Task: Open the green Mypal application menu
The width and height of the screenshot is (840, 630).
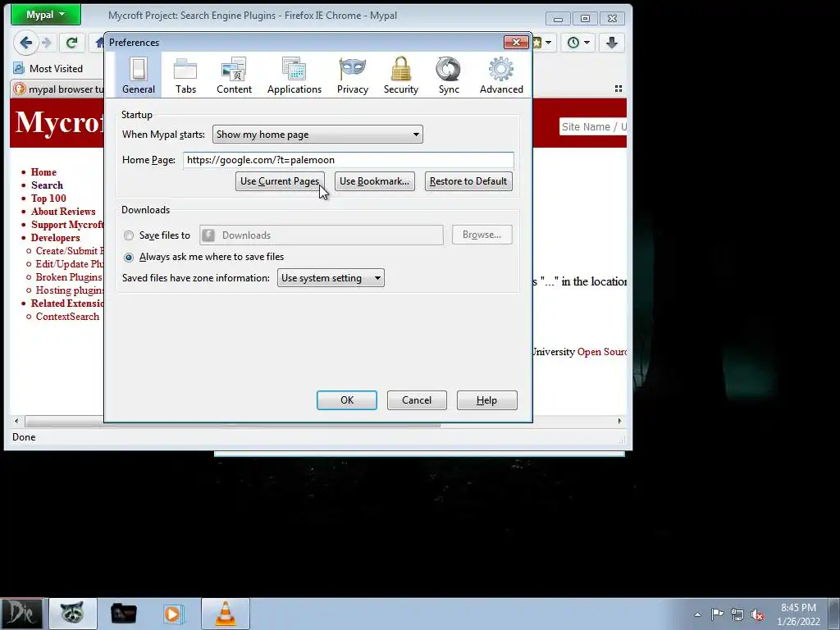Action: (46, 15)
